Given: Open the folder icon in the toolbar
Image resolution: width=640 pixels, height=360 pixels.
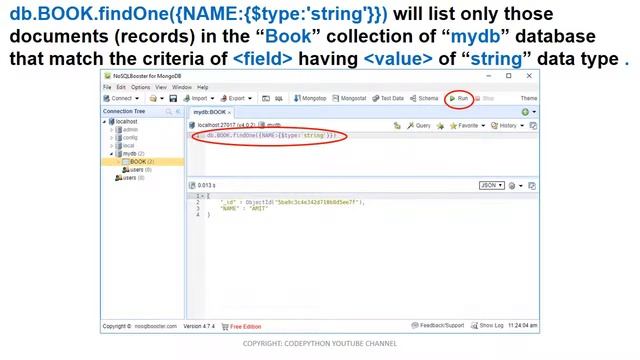Looking at the screenshot, I should pyautogui.click(x=153, y=98).
